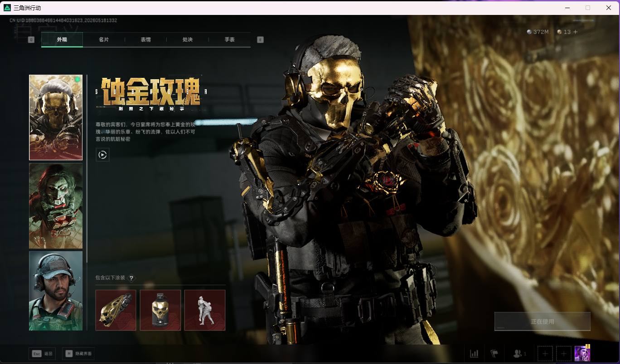Click the 包含以下涂装 section label
Screen dimensions: 620x364
pyautogui.click(x=110, y=278)
